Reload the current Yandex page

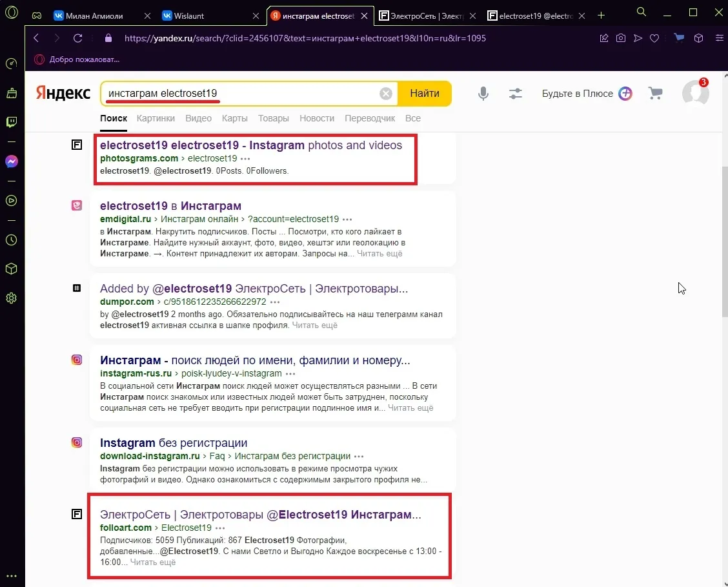pyautogui.click(x=77, y=38)
